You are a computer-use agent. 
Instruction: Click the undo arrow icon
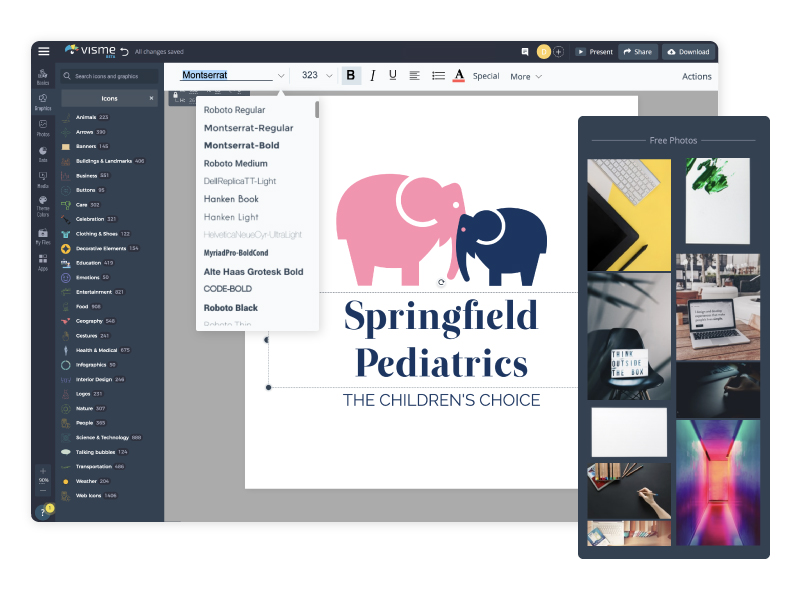click(124, 52)
